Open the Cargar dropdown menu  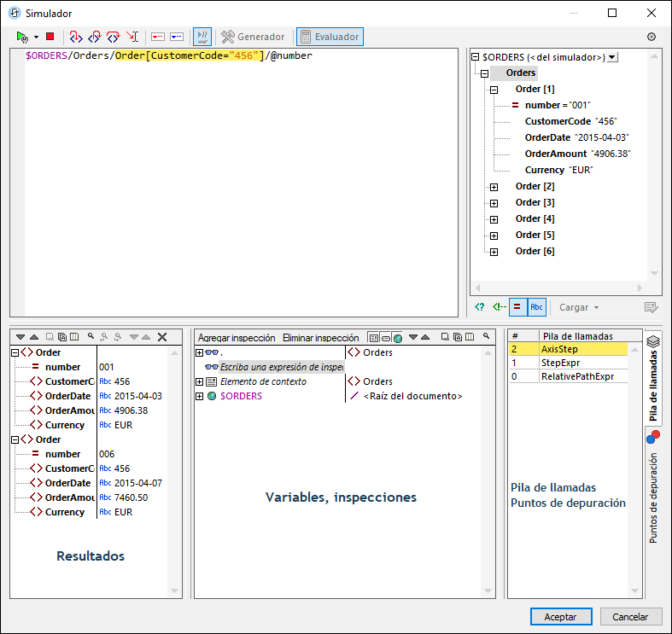pyautogui.click(x=579, y=307)
